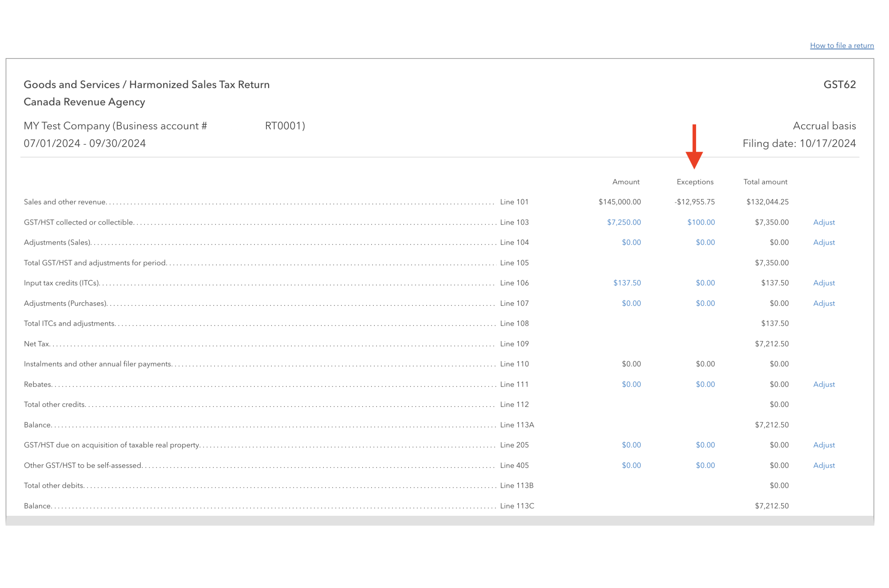Click the Amount column header
Image resolution: width=889 pixels, height=588 pixels.
626,182
